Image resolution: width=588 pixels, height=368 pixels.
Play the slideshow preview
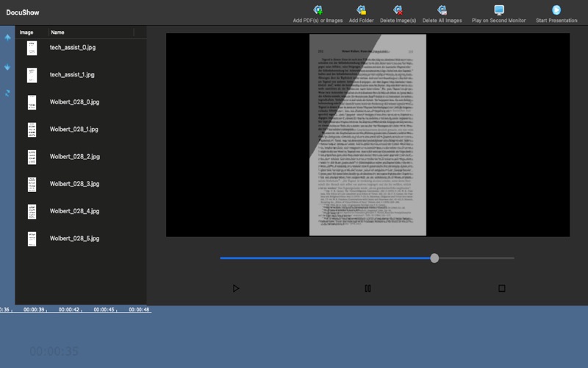pos(236,289)
